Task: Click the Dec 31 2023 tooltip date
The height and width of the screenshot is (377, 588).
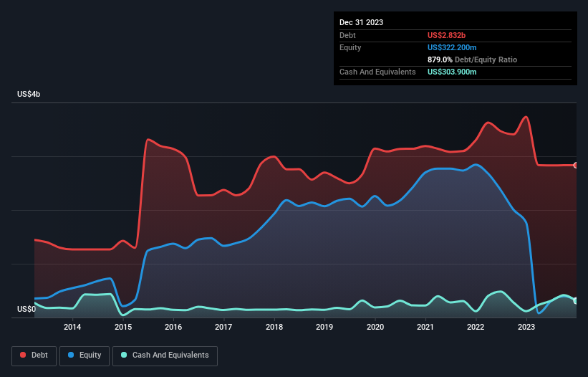Action: (x=361, y=22)
